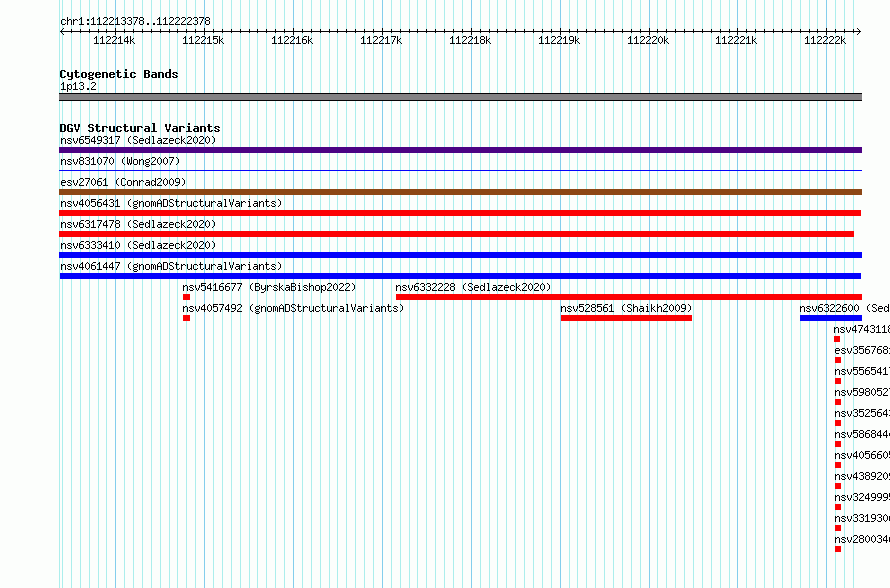The image size is (890, 588).
Task: Select the short blue nsv6322600 variant bar
Action: [x=831, y=318]
